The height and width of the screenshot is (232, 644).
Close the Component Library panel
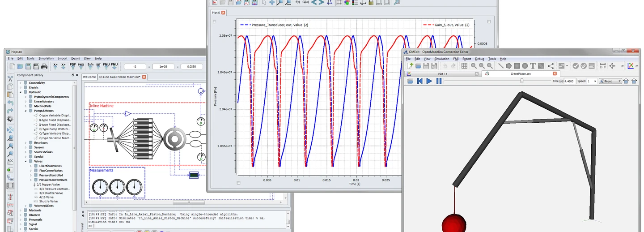click(x=76, y=75)
